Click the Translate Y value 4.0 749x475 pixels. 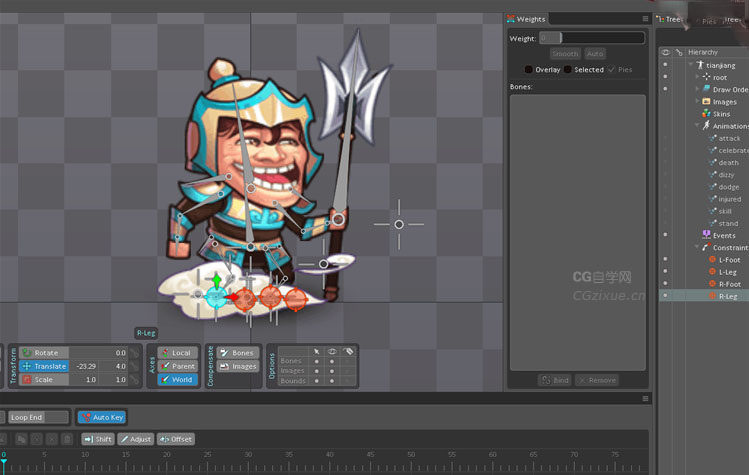point(114,366)
